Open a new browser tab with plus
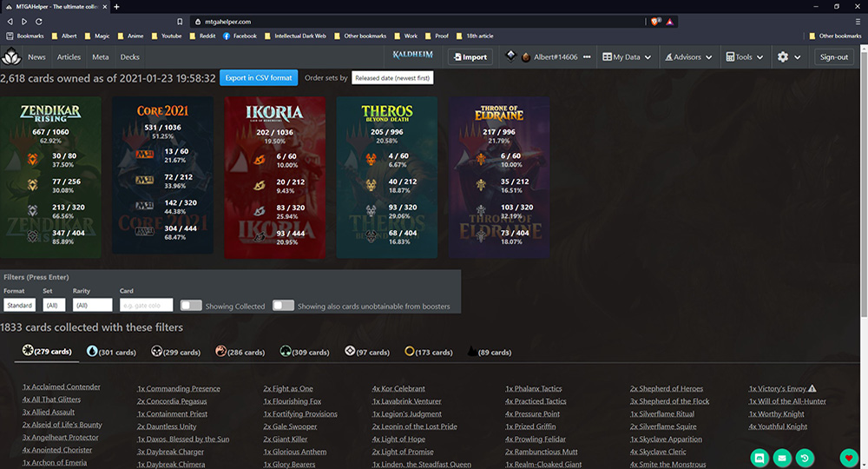Image resolution: width=868 pixels, height=469 pixels. pos(117,7)
